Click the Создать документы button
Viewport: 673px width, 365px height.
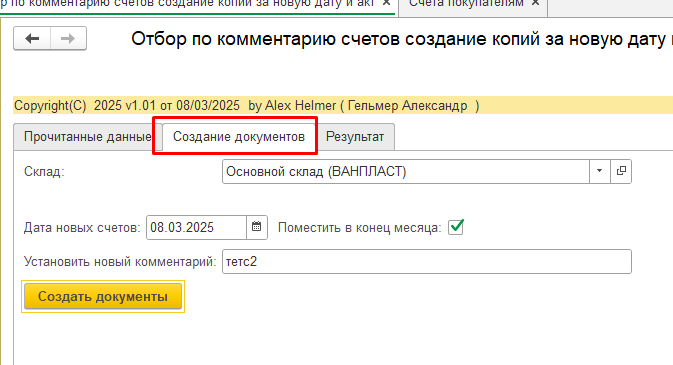point(103,296)
